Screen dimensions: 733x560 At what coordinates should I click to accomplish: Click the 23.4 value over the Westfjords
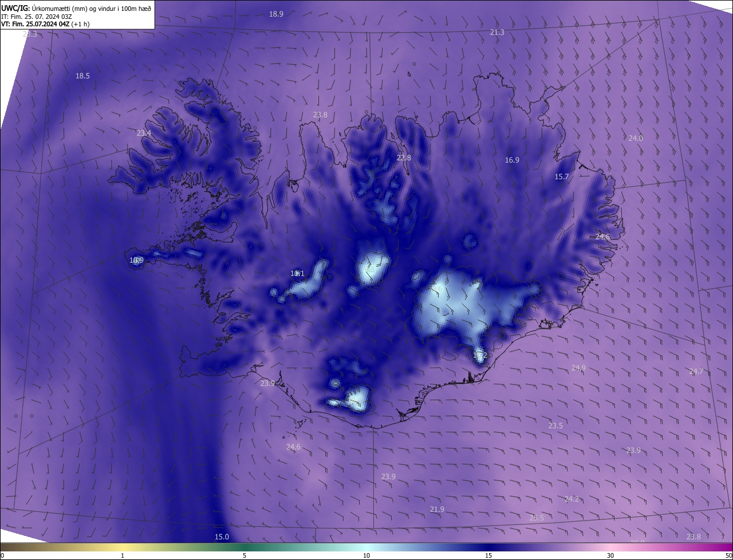point(144,133)
